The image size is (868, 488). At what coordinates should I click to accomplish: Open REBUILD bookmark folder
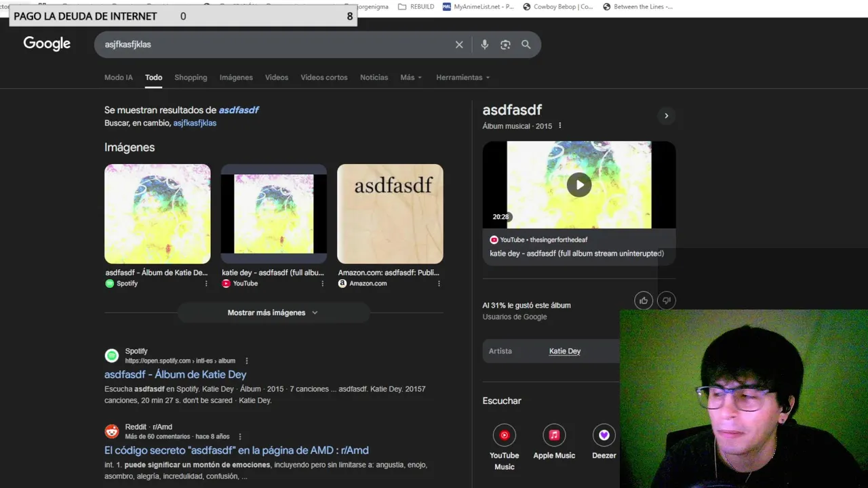click(416, 7)
